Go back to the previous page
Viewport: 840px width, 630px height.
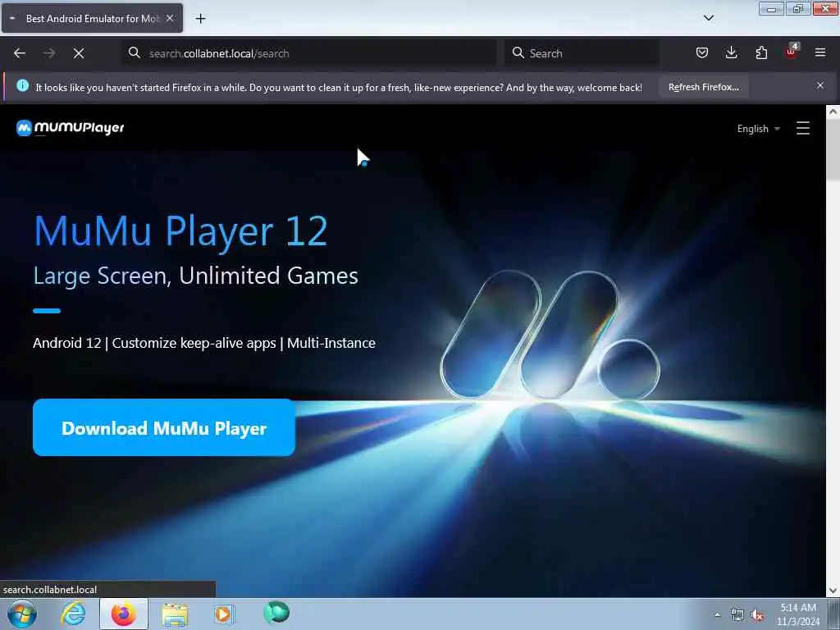click(20, 53)
